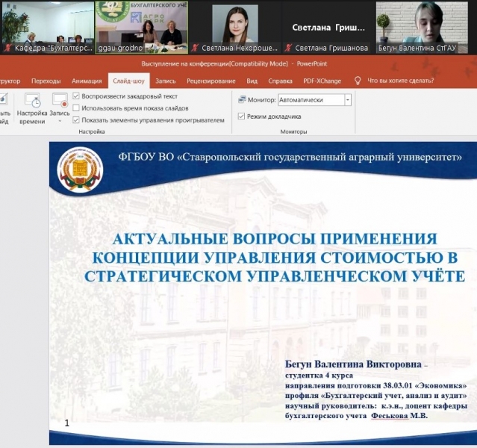Click the text студентка 4 курса
This screenshot has width=477, height=448.
[x=319, y=376]
